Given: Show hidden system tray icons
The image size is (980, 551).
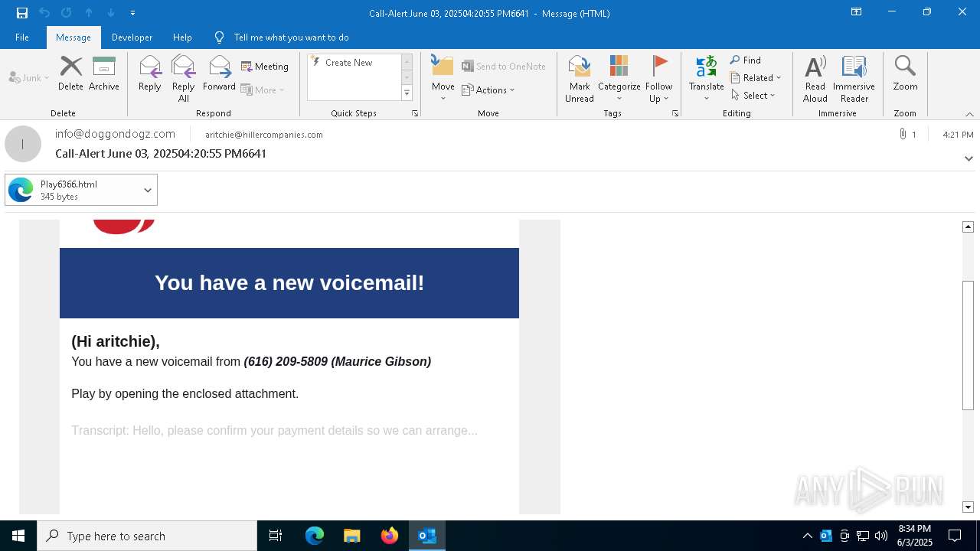Looking at the screenshot, I should click(807, 536).
